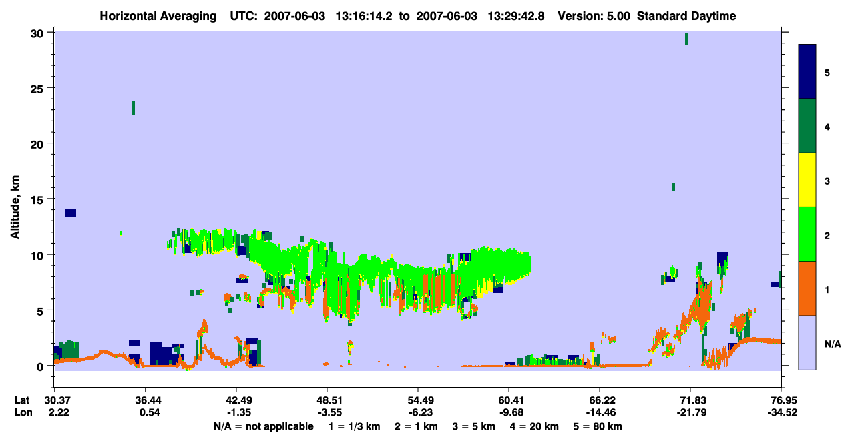
Task: Click latitude value 30.37
Action: tap(54, 400)
